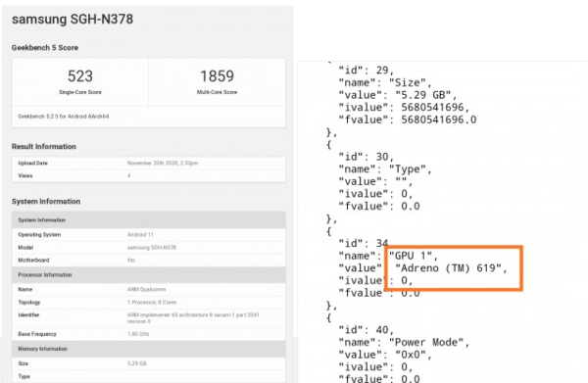588x383 pixels.
Task: Click the Adreno (TM) 619 value in JSON
Action: (449, 268)
